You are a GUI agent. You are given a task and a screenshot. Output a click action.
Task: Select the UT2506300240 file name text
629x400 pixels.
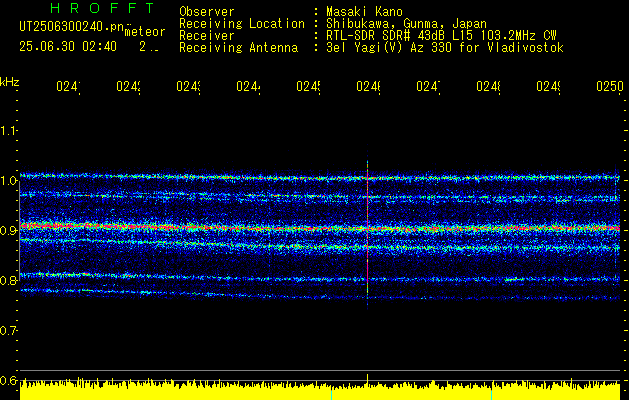click(x=72, y=27)
